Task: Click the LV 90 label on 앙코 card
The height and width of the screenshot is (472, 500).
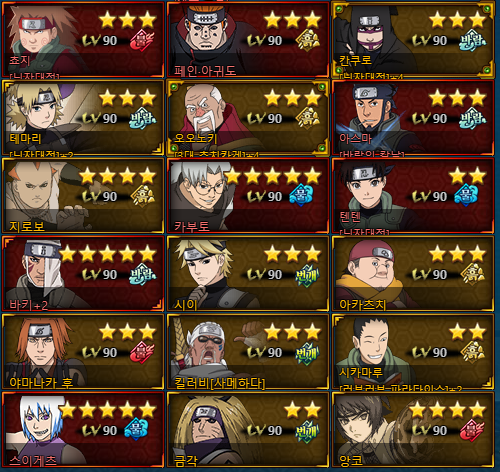Action: click(x=430, y=430)
